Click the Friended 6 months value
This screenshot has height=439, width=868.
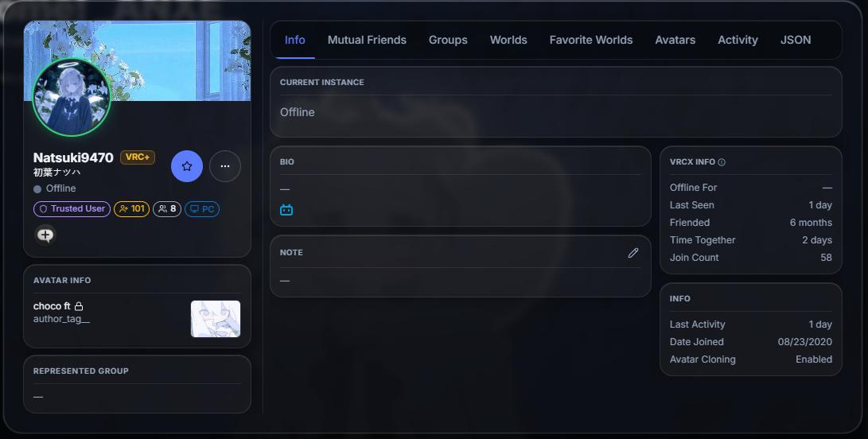811,223
